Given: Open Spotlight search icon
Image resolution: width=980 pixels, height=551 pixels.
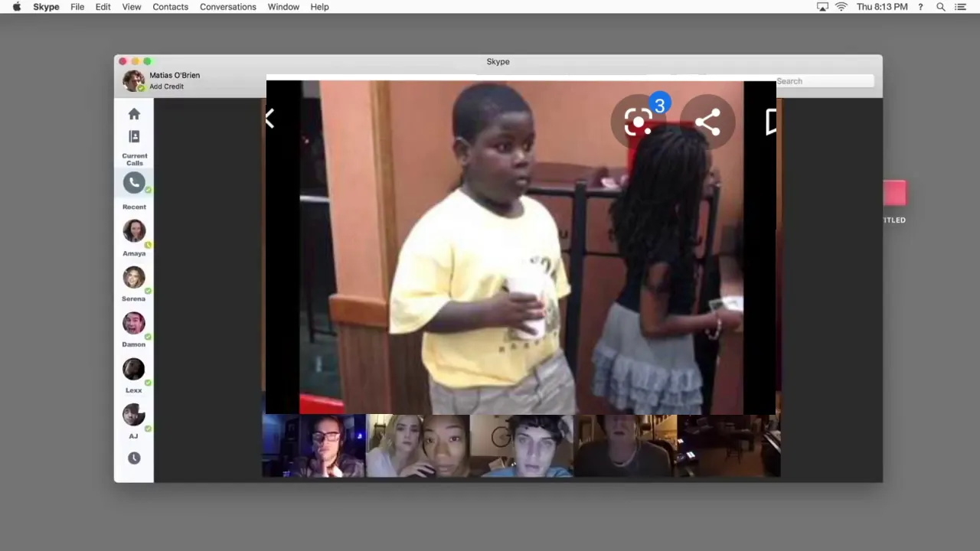Looking at the screenshot, I should pos(941,7).
